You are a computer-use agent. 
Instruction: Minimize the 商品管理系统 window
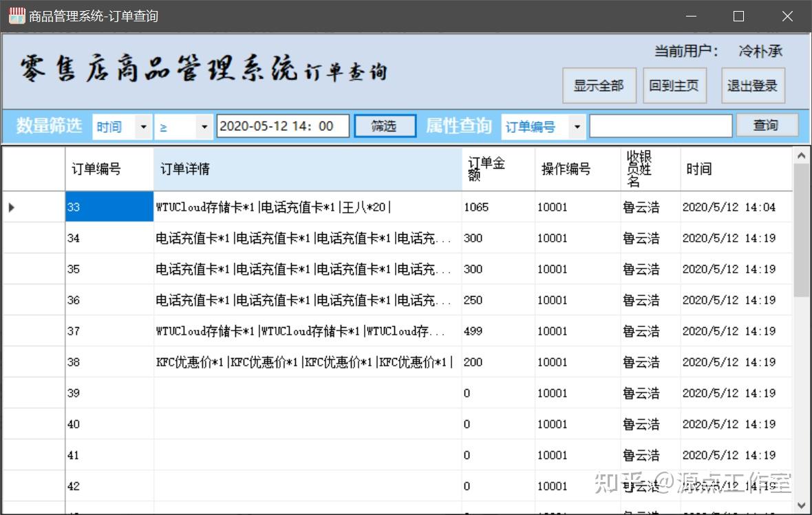click(x=691, y=16)
